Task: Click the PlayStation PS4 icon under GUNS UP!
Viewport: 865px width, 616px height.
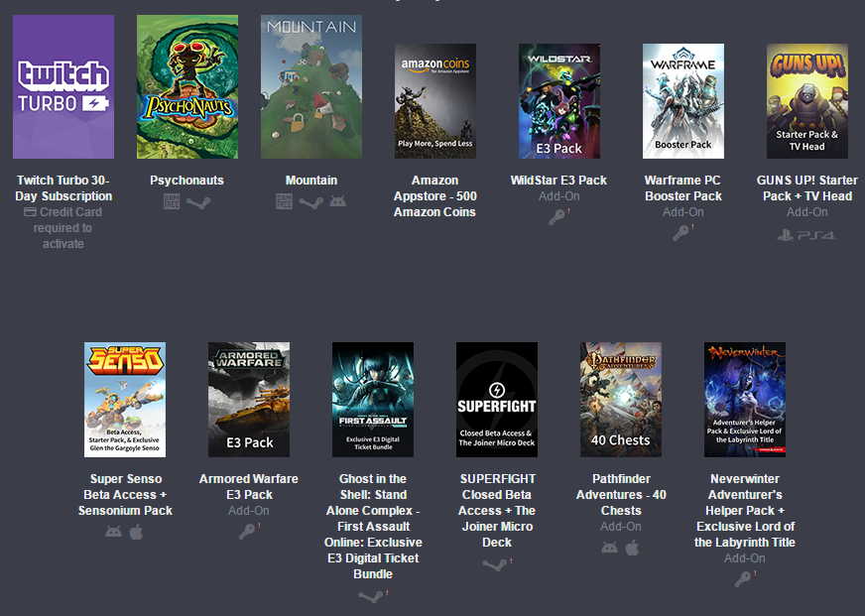Action: point(806,236)
